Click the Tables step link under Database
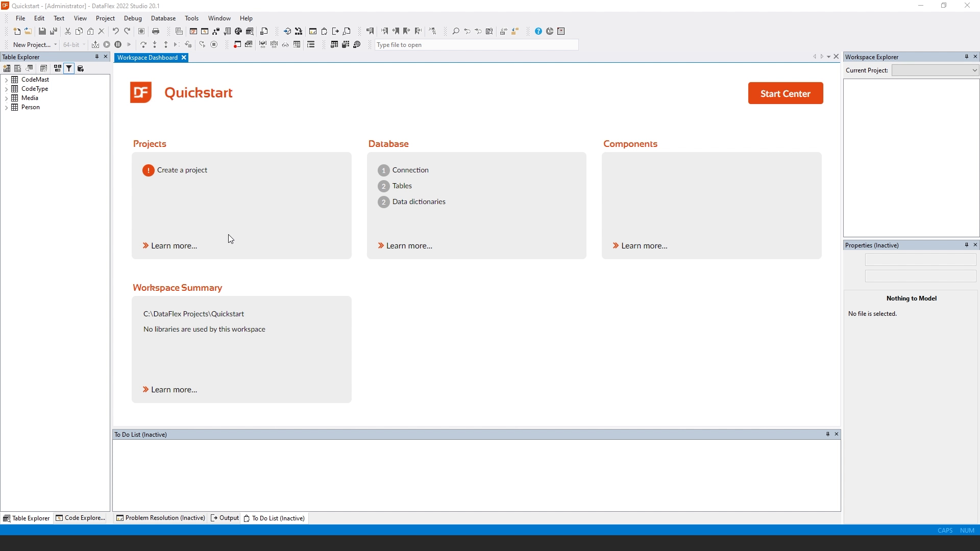Screen dimensions: 980x551 tap(402, 186)
